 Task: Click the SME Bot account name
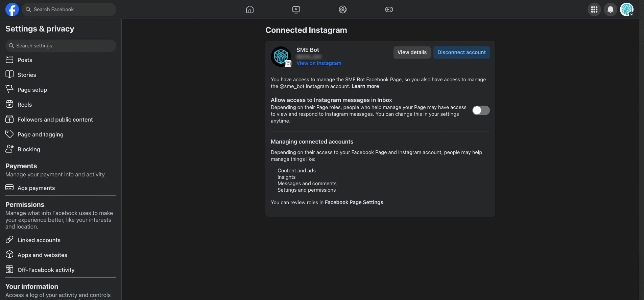[x=308, y=50]
